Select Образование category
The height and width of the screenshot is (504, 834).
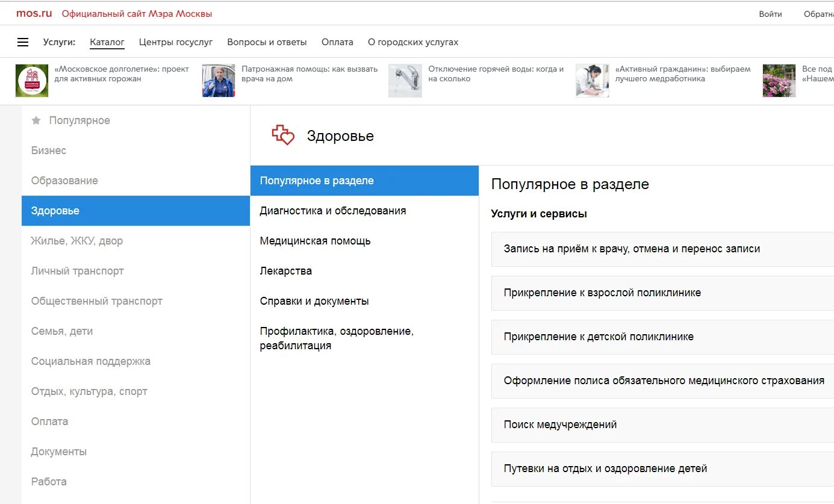(x=135, y=181)
